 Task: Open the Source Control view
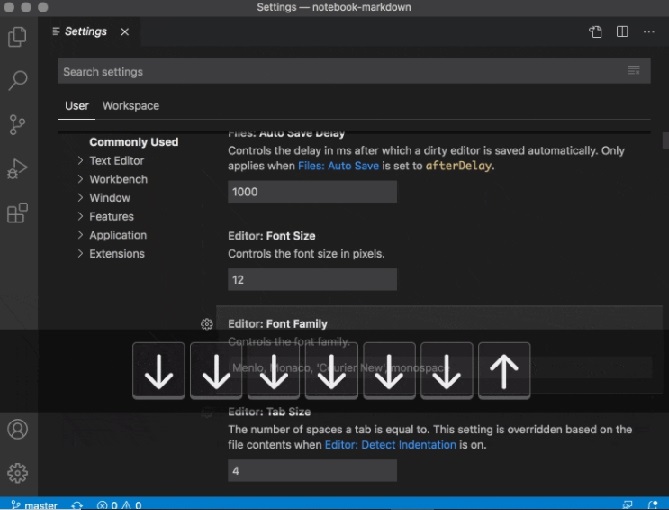pyautogui.click(x=17, y=125)
